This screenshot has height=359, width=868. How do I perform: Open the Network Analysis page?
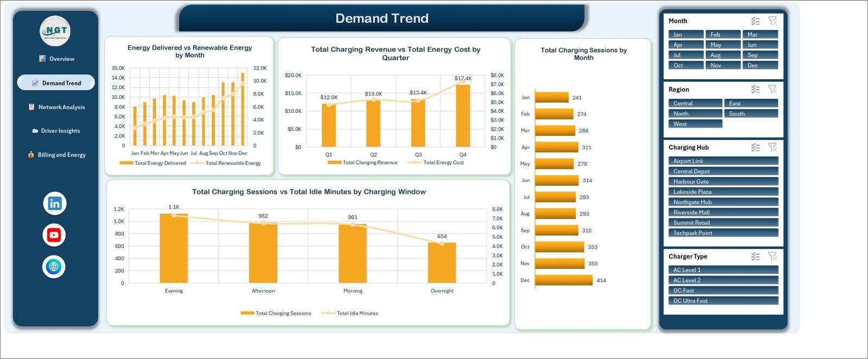[56, 107]
